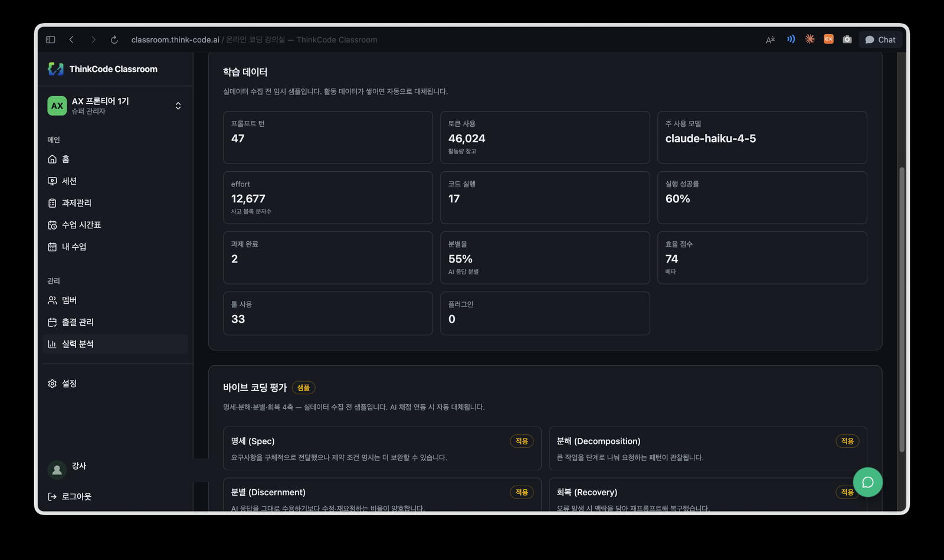This screenshot has height=560, width=944.
Task: Select the 실력 분석 sidebar item
Action: [x=115, y=344]
